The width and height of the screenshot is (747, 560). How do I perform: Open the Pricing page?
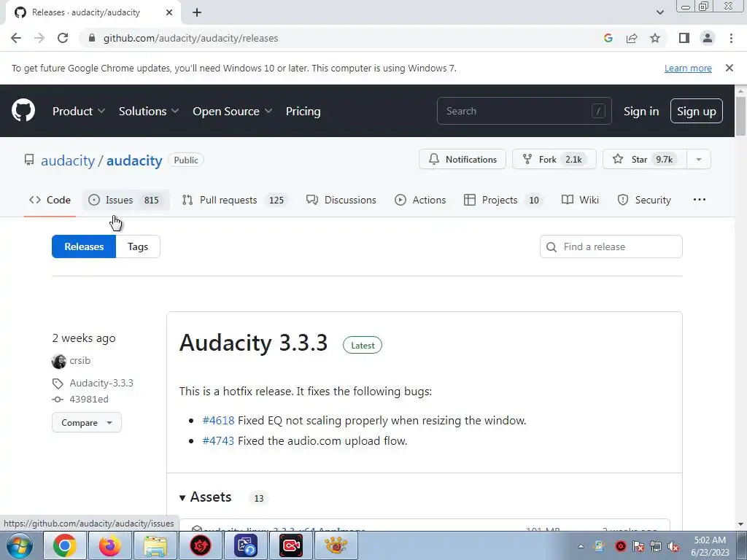pyautogui.click(x=303, y=111)
